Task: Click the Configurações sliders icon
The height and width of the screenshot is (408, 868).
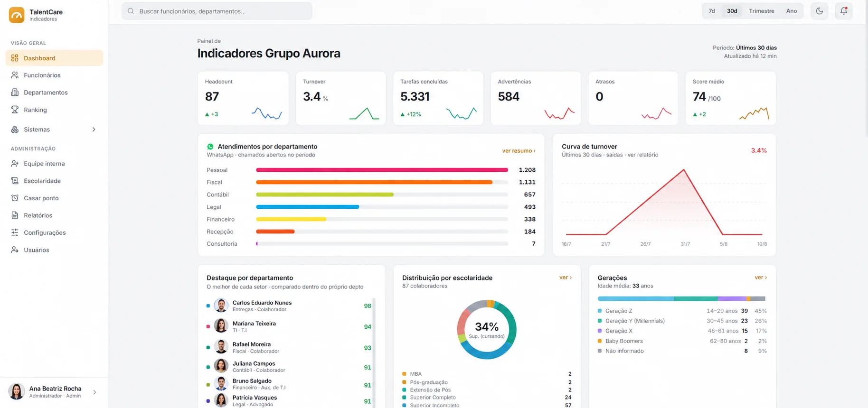Action: 15,232
